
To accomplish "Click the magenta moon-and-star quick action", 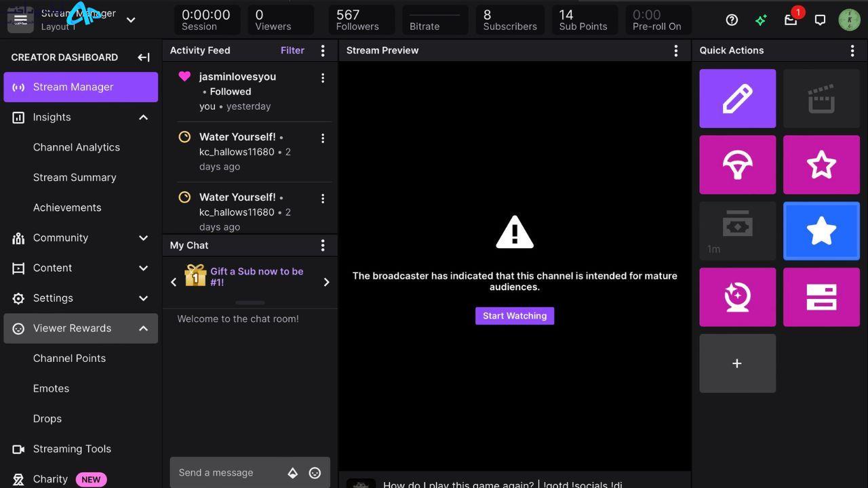I will point(738,297).
